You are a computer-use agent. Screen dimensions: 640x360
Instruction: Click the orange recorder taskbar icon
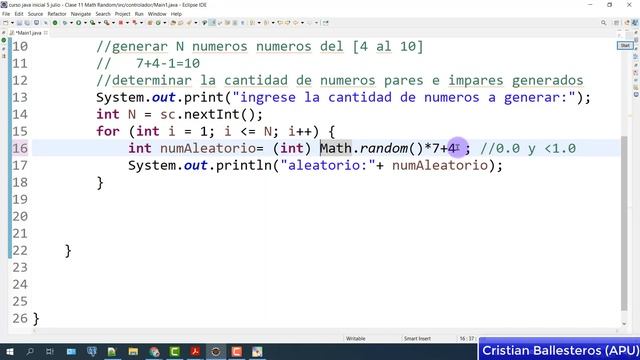(237, 351)
